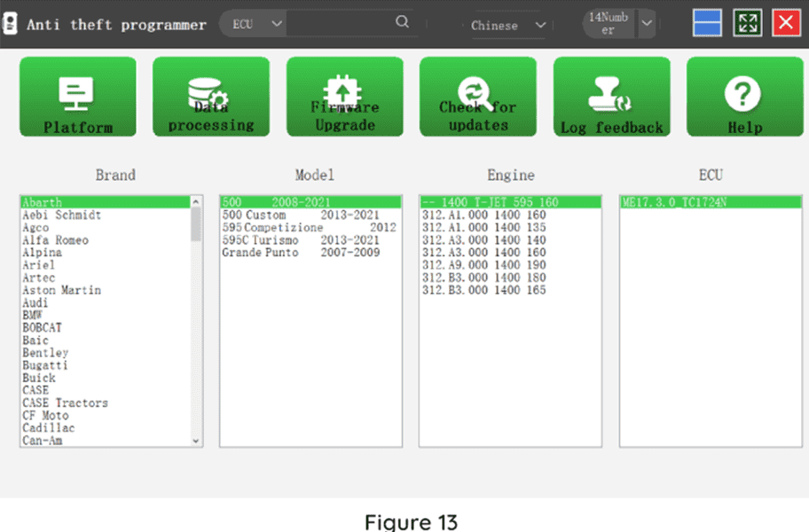
Task: Select BOBCAT brand
Action: click(106, 328)
